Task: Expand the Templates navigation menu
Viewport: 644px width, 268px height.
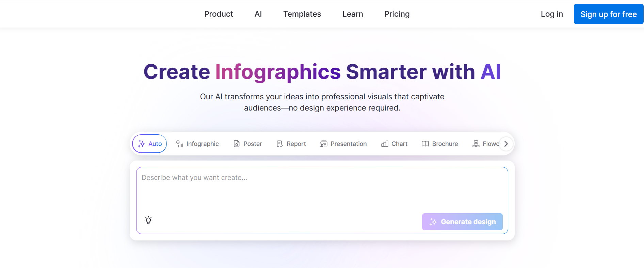Action: pos(302,14)
